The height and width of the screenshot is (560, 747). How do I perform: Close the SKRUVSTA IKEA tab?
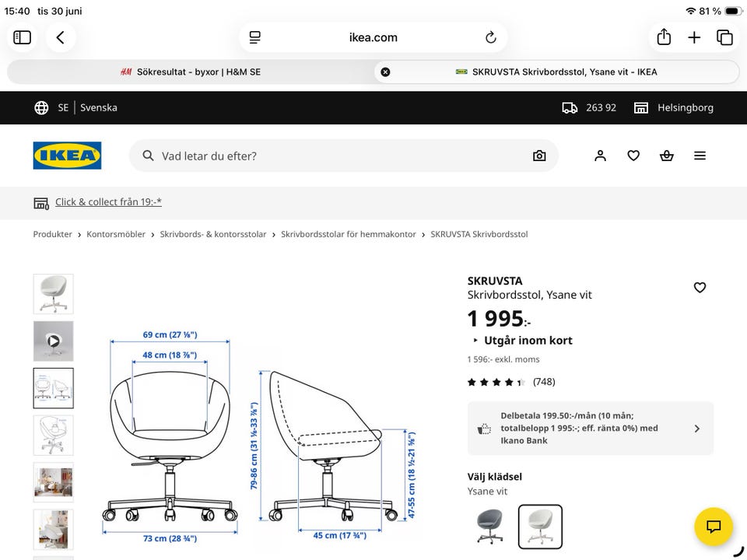tap(385, 72)
